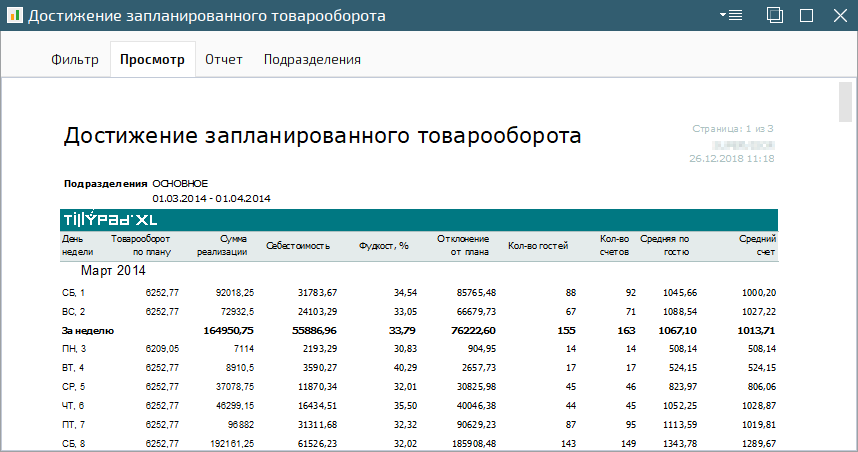This screenshot has height=452, width=858.
Task: Click the report title heading text
Action: click(322, 136)
